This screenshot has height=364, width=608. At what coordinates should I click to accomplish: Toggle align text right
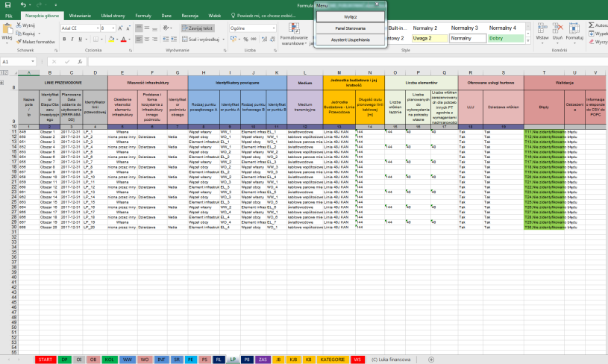pos(154,39)
